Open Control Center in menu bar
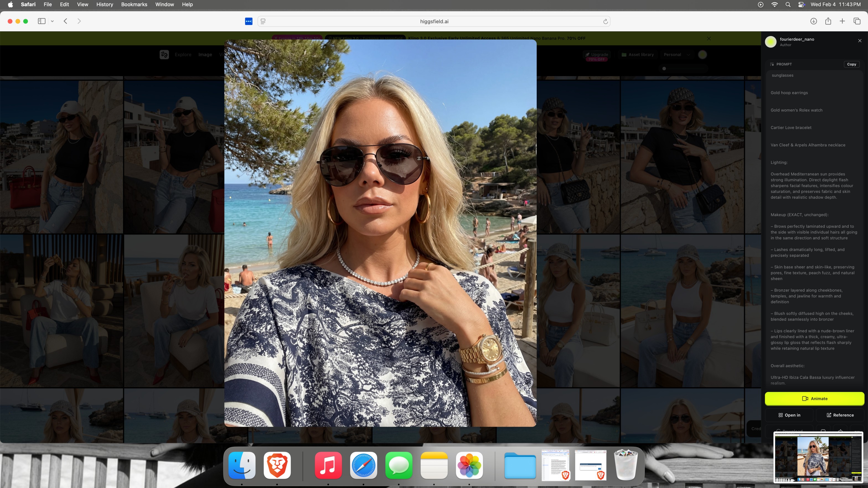 [801, 4]
